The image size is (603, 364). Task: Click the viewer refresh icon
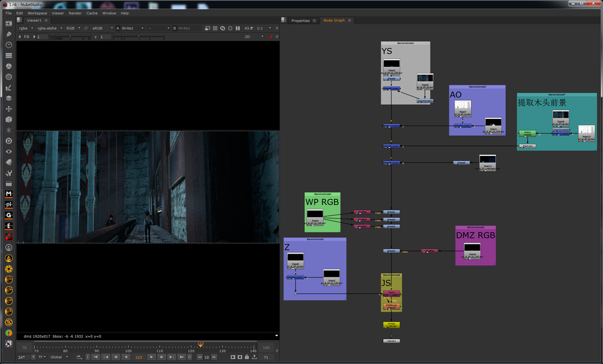tap(222, 28)
